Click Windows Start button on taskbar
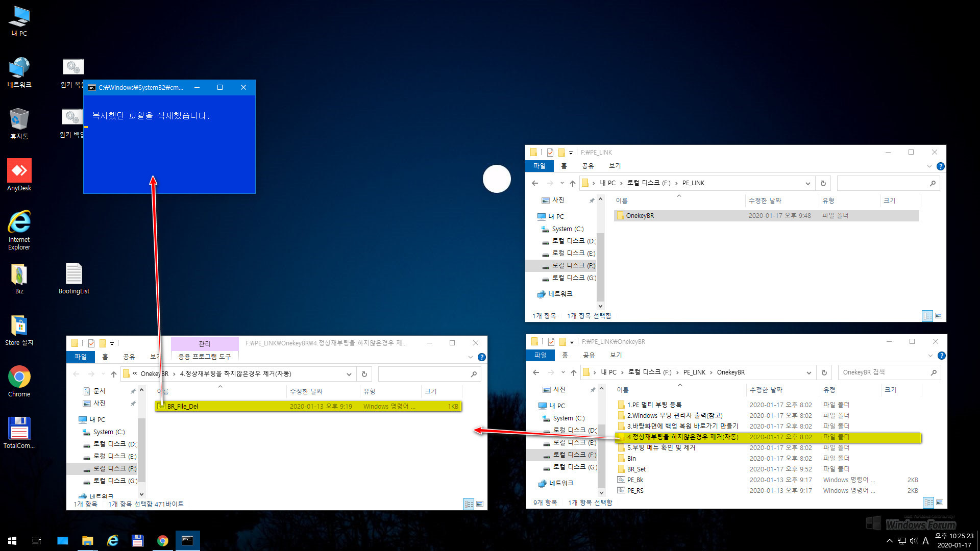The width and height of the screenshot is (980, 551). pyautogui.click(x=12, y=541)
